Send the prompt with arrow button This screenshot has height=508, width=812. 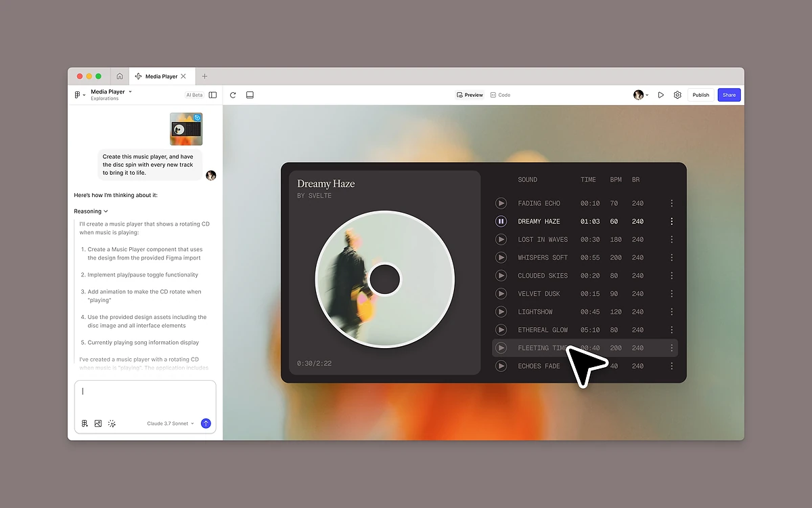pos(206,423)
